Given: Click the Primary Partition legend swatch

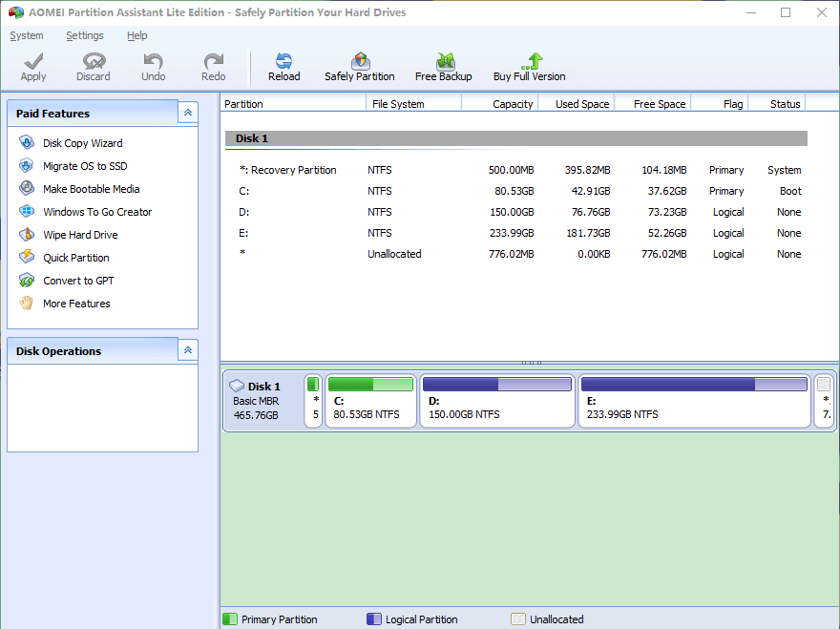Looking at the screenshot, I should tap(230, 619).
